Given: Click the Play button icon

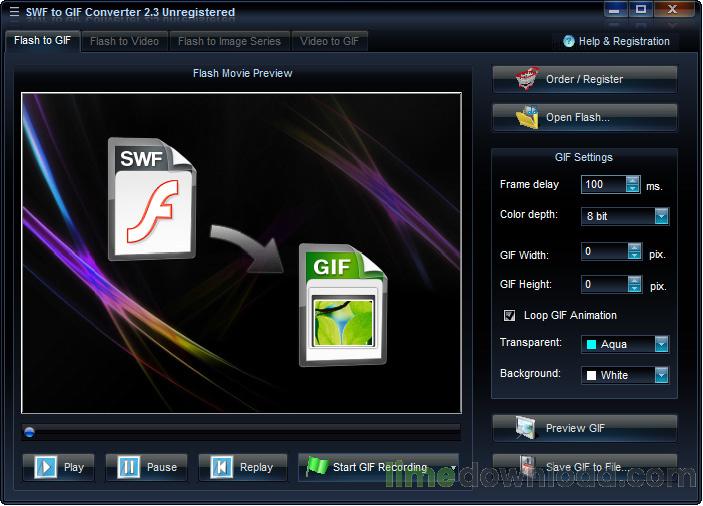Looking at the screenshot, I should pyautogui.click(x=46, y=467).
